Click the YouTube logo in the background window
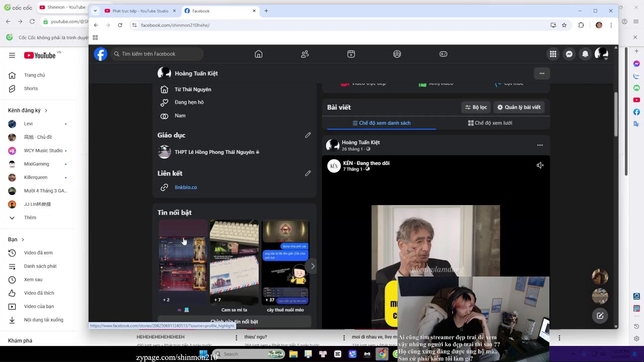 (40, 55)
